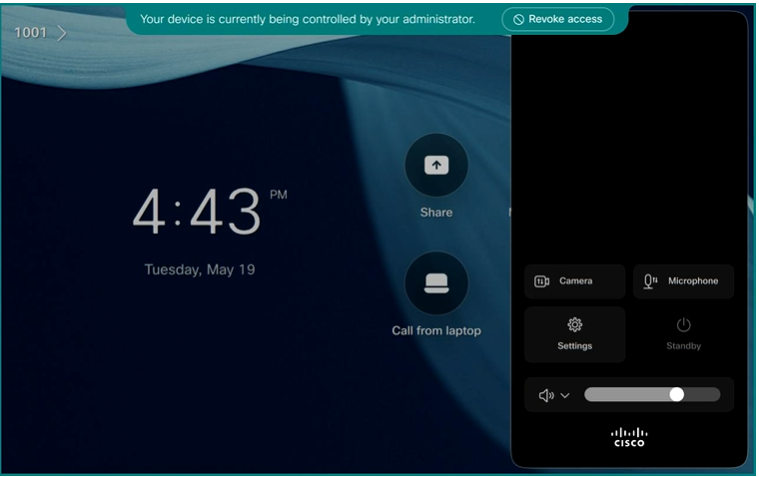This screenshot has width=759, height=477.
Task: Click the Standby label
Action: click(683, 346)
